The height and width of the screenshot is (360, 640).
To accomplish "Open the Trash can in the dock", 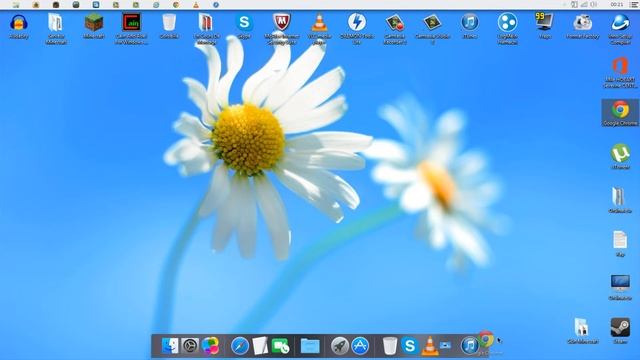I will coord(390,346).
